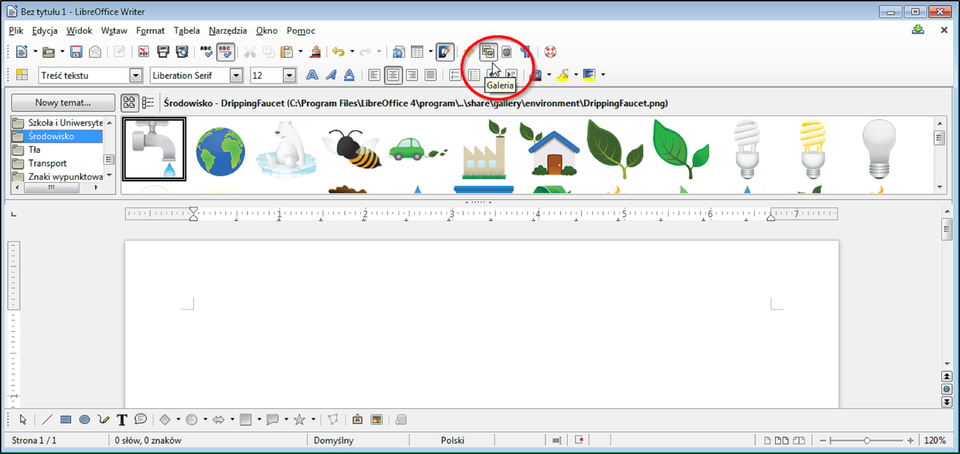Select the Środowisko gallery theme
This screenshot has width=960, height=454.
pos(56,136)
